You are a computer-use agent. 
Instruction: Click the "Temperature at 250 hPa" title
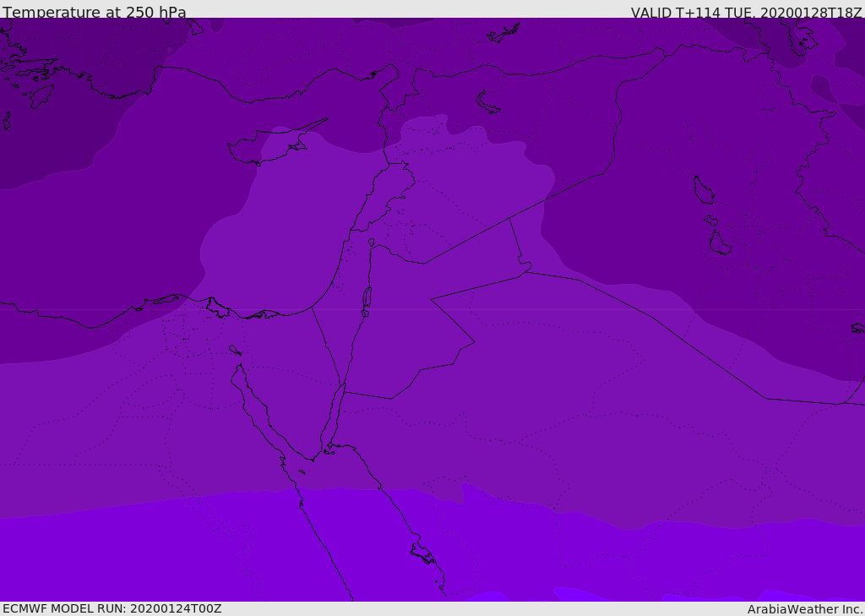(x=95, y=12)
